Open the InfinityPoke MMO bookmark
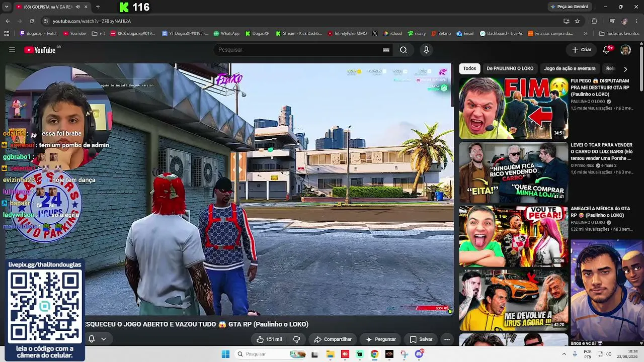This screenshot has width=644, height=362. click(x=347, y=34)
